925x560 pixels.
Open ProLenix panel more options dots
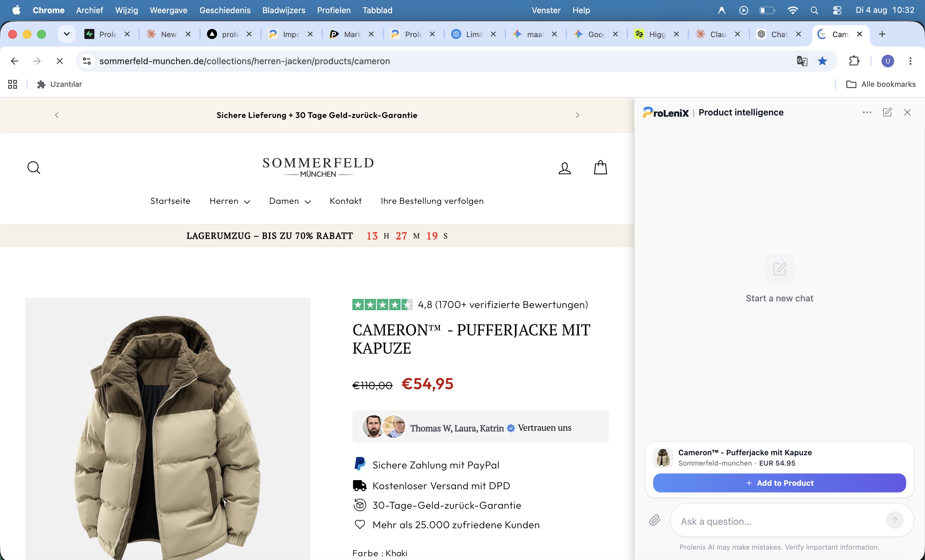867,112
